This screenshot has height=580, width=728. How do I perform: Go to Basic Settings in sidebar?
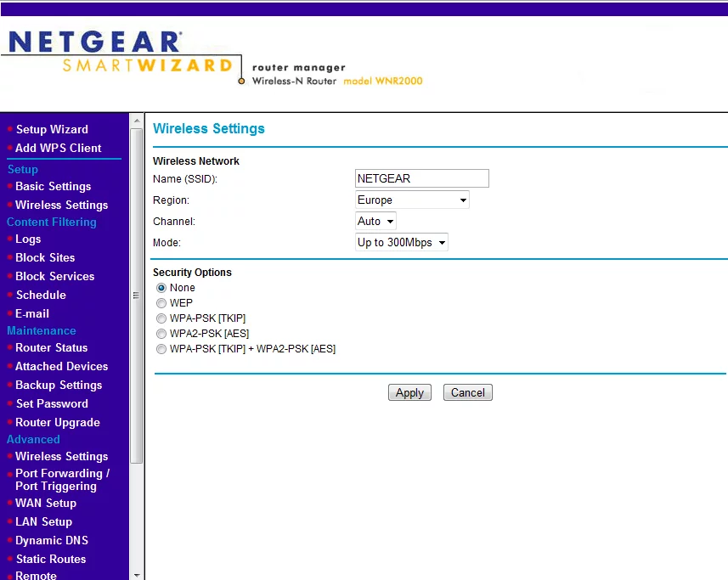53,187
